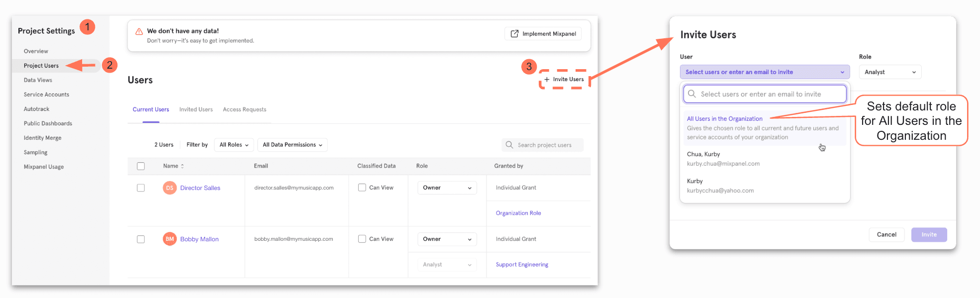The height and width of the screenshot is (298, 980).
Task: Tick the select-all checkbox in table header
Action: [x=141, y=166]
